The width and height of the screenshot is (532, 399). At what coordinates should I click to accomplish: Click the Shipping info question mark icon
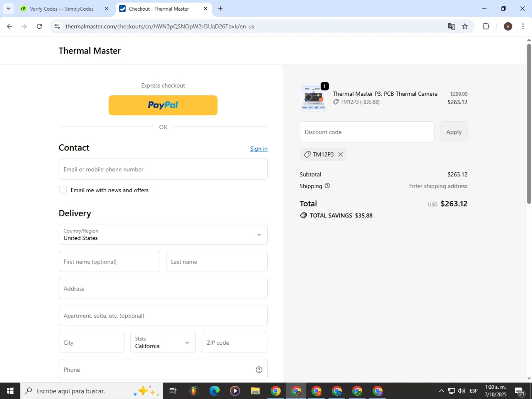pyautogui.click(x=327, y=185)
